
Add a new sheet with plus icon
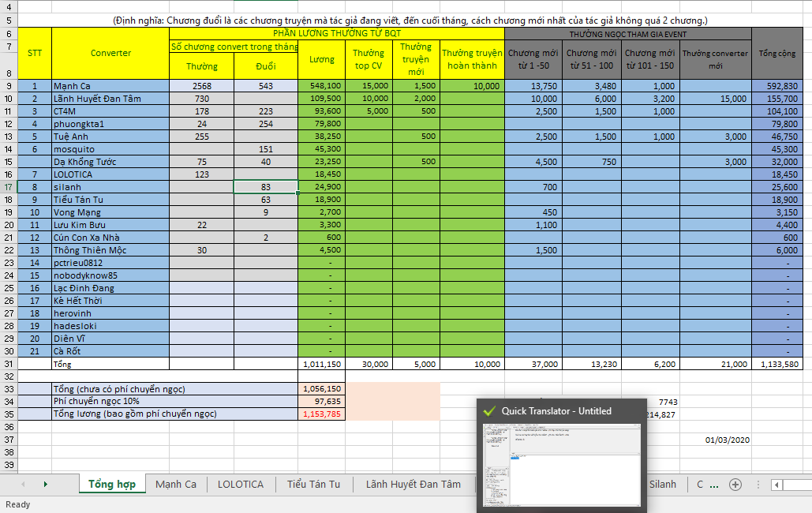(735, 485)
